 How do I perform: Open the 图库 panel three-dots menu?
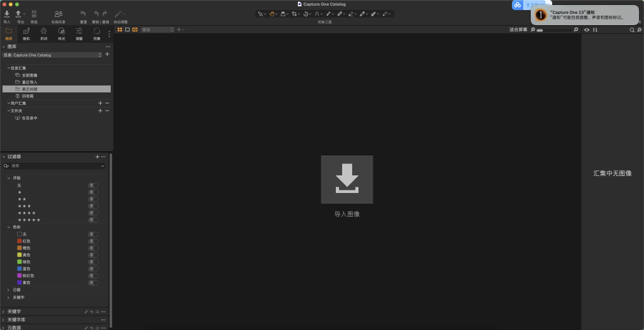(108, 47)
